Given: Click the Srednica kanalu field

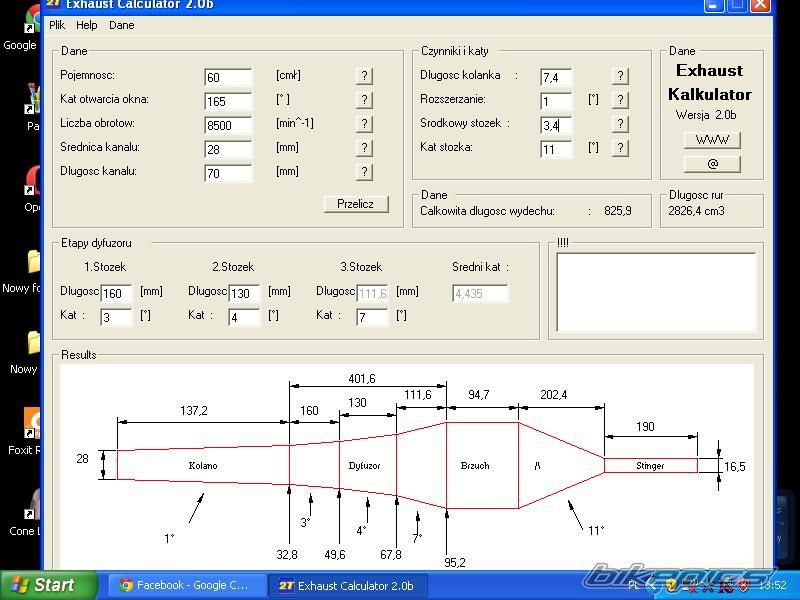Looking at the screenshot, I should (228, 149).
